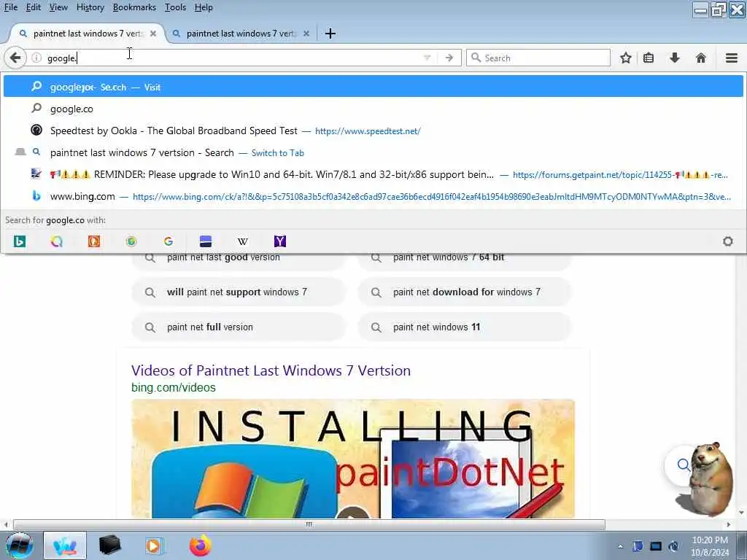Click paint net windows 11 suggestion
Viewport: 747px width, 560px height.
pyautogui.click(x=465, y=327)
